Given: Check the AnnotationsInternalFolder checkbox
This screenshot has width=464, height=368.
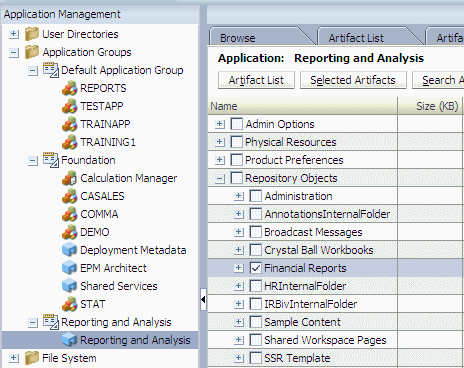Looking at the screenshot, I should (255, 214).
